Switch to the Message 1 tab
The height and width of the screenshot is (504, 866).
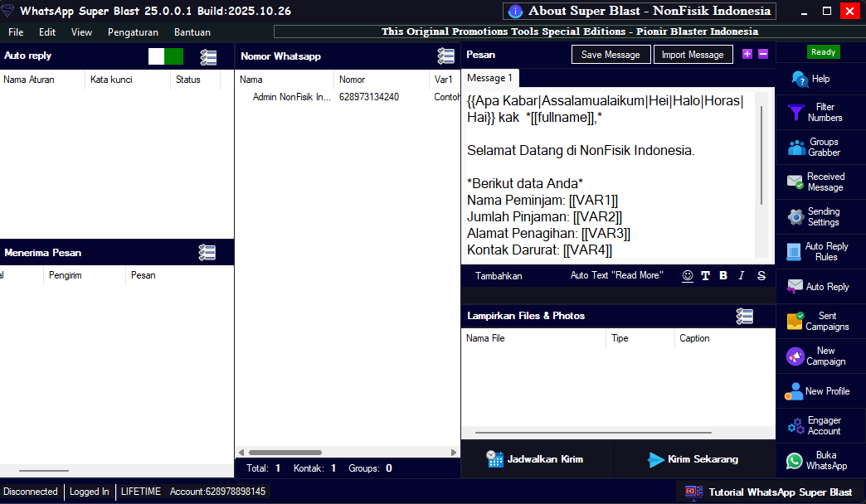pos(489,78)
